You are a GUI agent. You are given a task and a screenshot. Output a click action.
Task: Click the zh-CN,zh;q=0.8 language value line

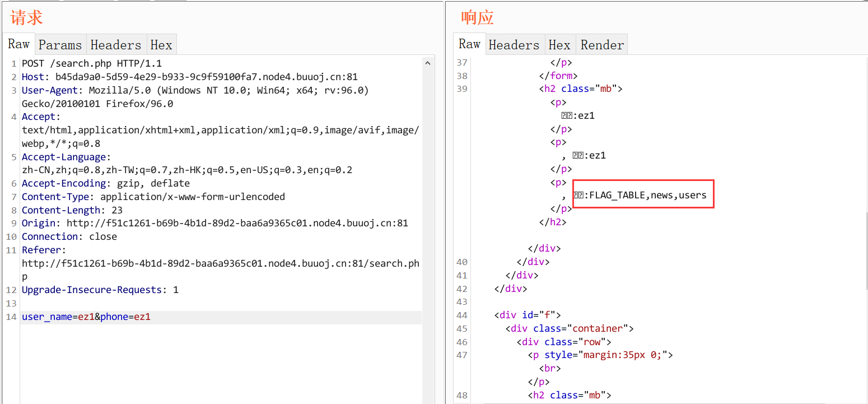tap(187, 170)
